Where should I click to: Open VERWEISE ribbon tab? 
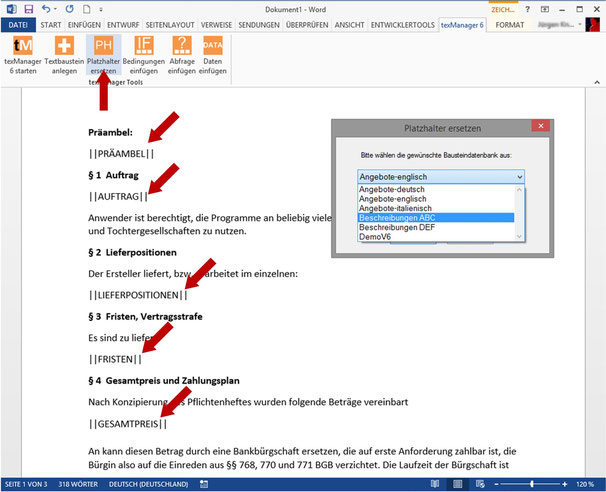point(216,25)
